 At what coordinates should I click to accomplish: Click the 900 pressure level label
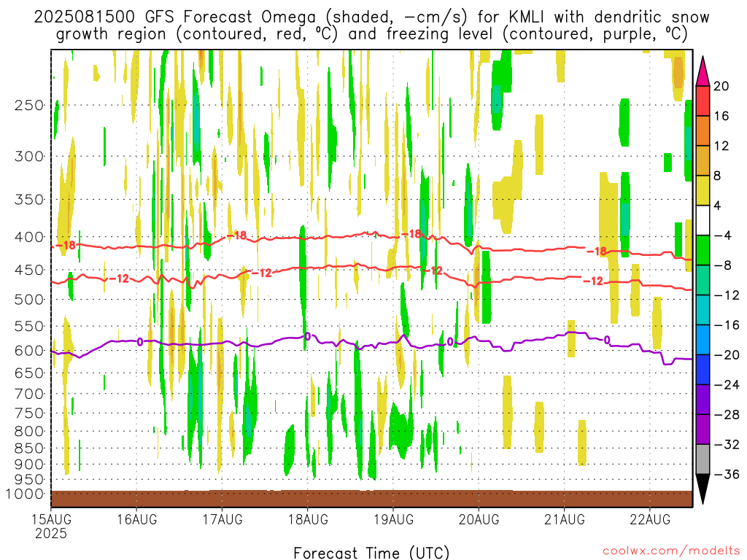click(x=29, y=464)
